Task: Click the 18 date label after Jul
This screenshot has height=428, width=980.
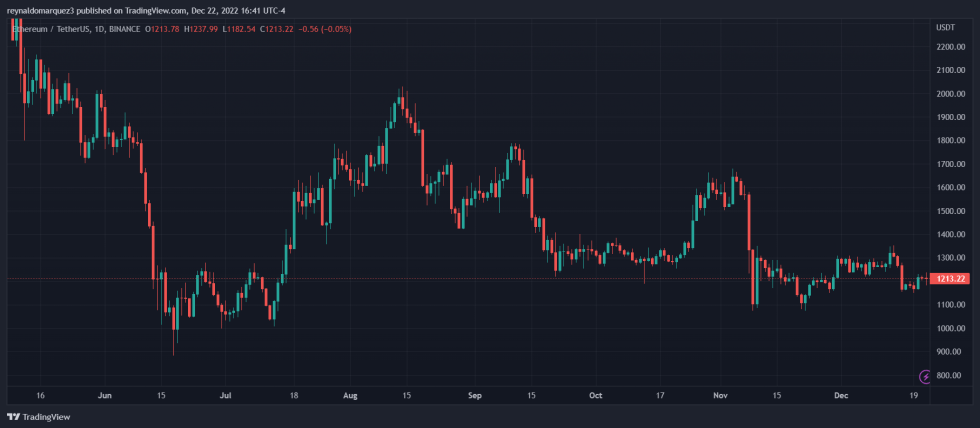Action: tap(294, 396)
